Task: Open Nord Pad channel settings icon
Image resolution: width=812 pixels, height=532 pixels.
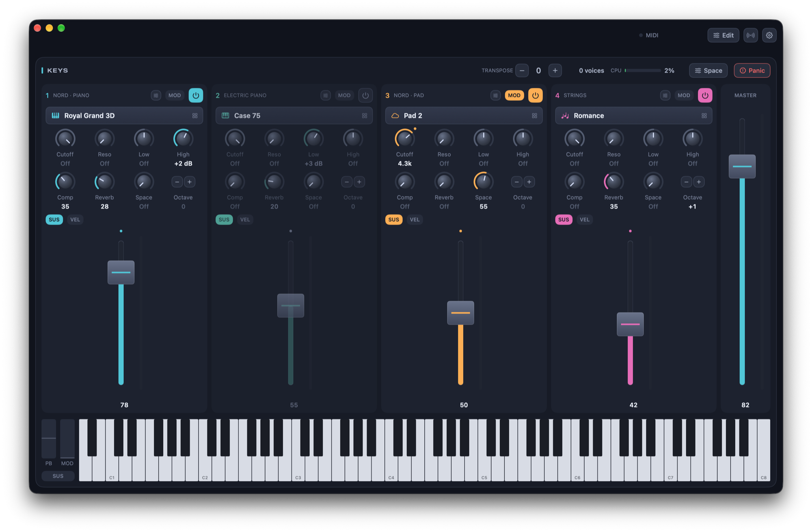Action: (495, 95)
